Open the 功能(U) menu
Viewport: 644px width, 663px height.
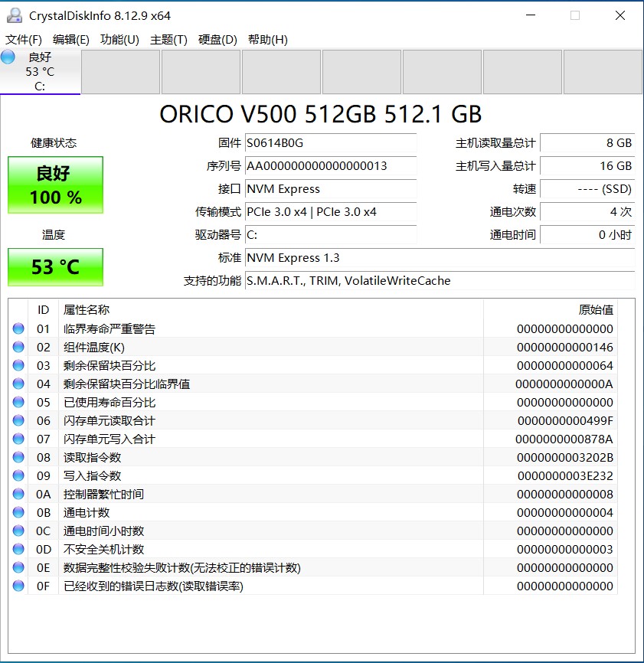(x=119, y=39)
